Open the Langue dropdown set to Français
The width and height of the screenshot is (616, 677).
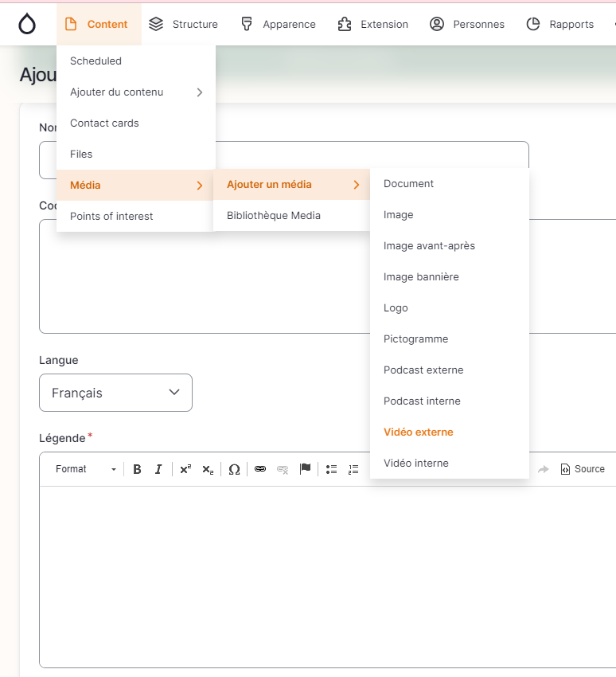(115, 393)
